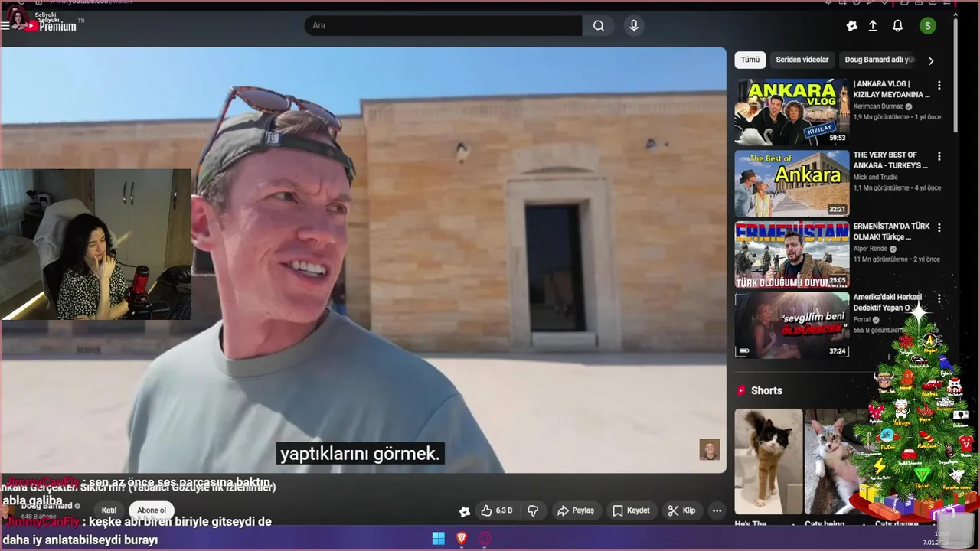This screenshot has height=551, width=980.
Task: Click the Paylaş share button
Action: point(575,510)
